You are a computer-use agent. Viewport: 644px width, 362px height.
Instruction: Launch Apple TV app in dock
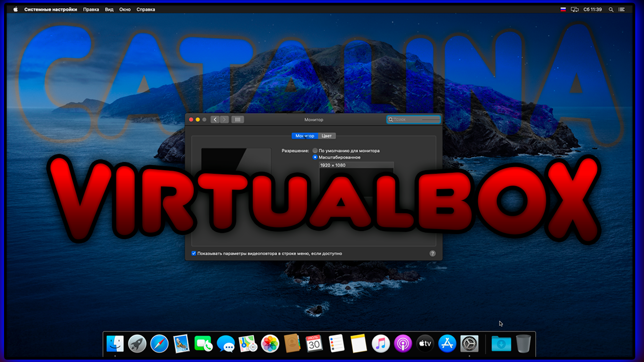[425, 344]
